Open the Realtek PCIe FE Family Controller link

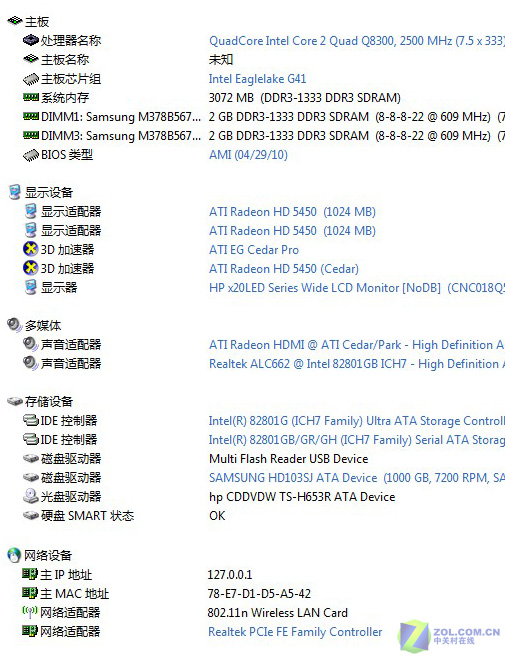(x=295, y=631)
